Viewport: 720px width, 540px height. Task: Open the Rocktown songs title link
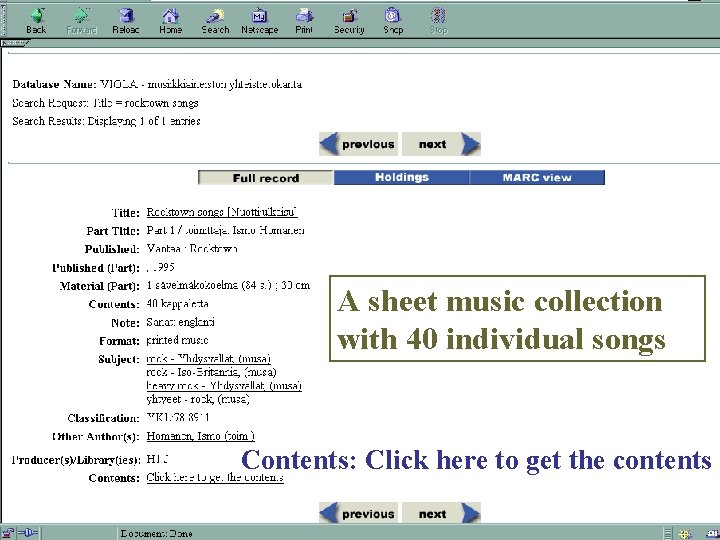(x=222, y=212)
